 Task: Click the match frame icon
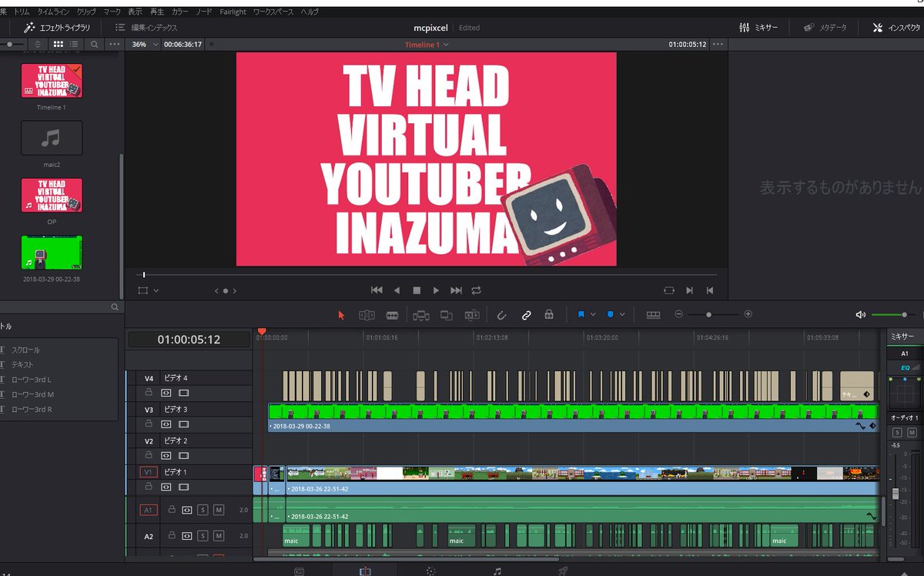tap(668, 290)
